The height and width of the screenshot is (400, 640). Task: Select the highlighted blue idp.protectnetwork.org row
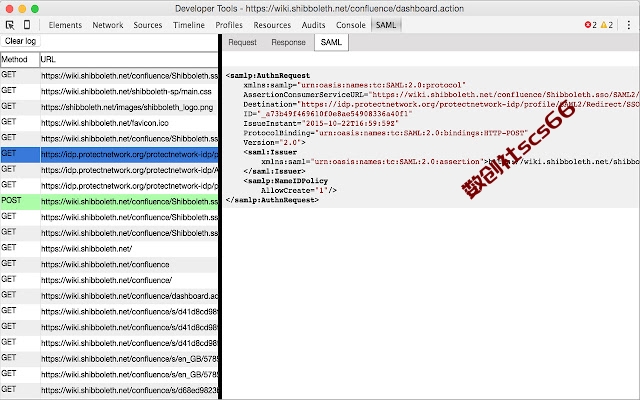(x=109, y=154)
